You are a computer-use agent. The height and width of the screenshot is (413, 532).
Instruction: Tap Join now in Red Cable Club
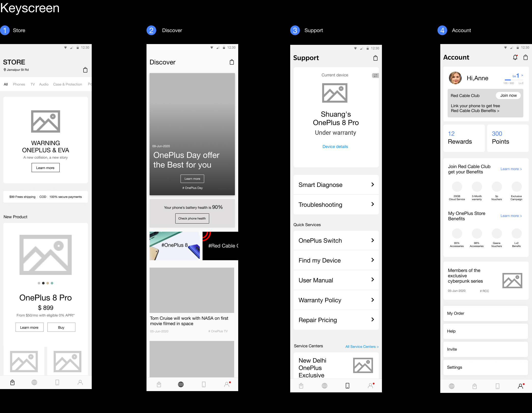pos(508,95)
